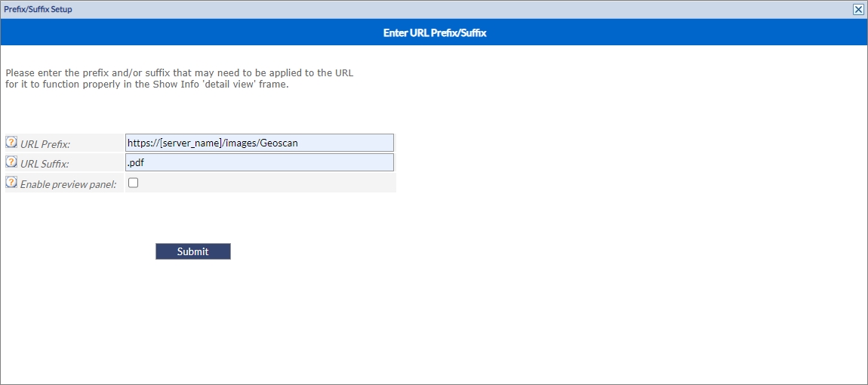Enable the preview panel checkbox
The height and width of the screenshot is (385, 868).
tap(134, 183)
